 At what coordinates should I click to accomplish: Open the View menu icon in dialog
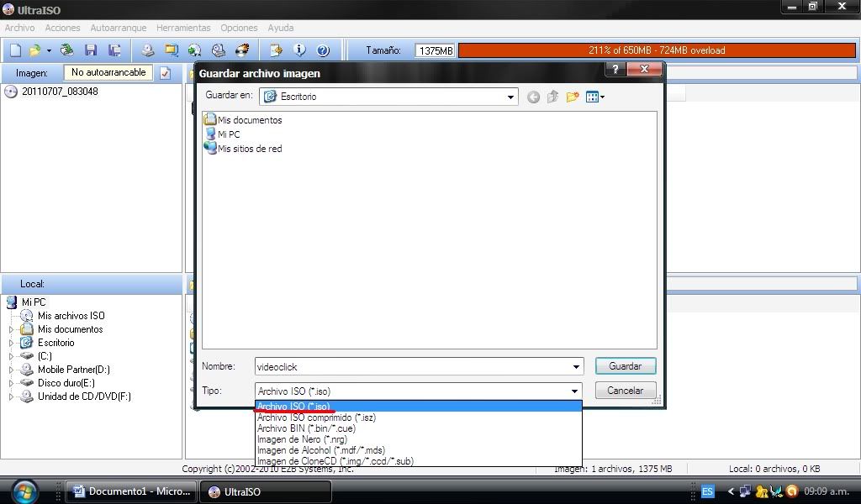point(594,97)
